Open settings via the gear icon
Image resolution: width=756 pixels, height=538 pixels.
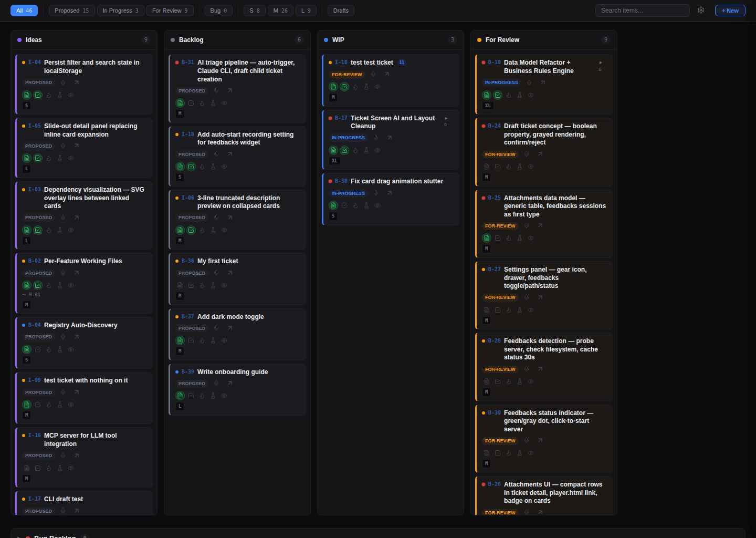point(701,10)
